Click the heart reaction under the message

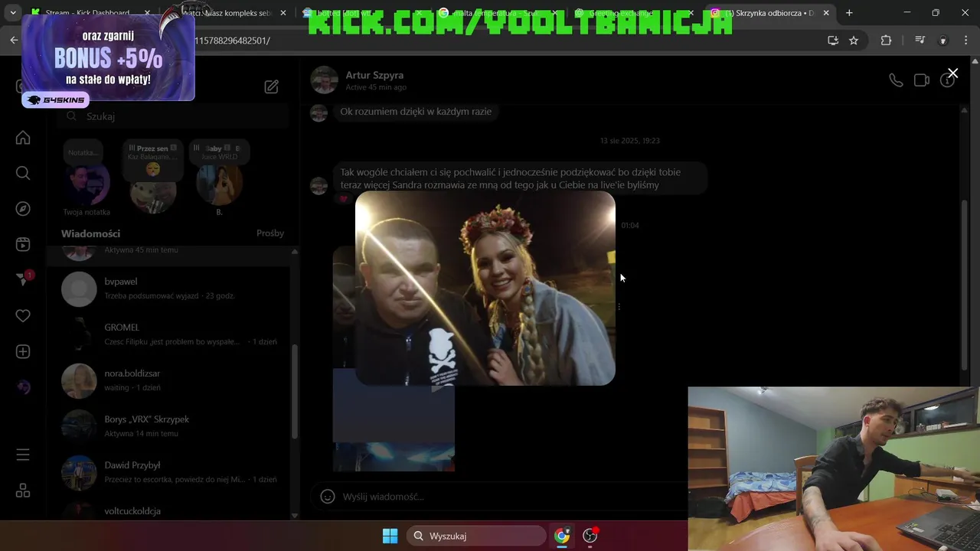(343, 199)
